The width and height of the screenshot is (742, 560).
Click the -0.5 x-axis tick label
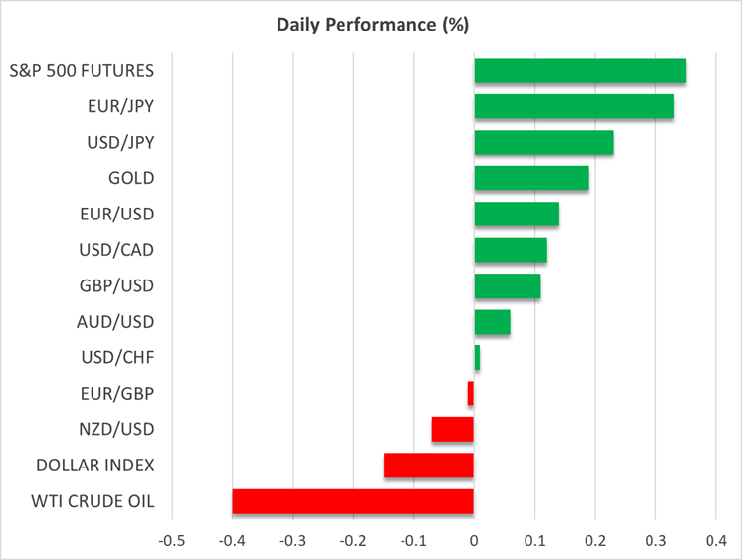click(x=171, y=540)
